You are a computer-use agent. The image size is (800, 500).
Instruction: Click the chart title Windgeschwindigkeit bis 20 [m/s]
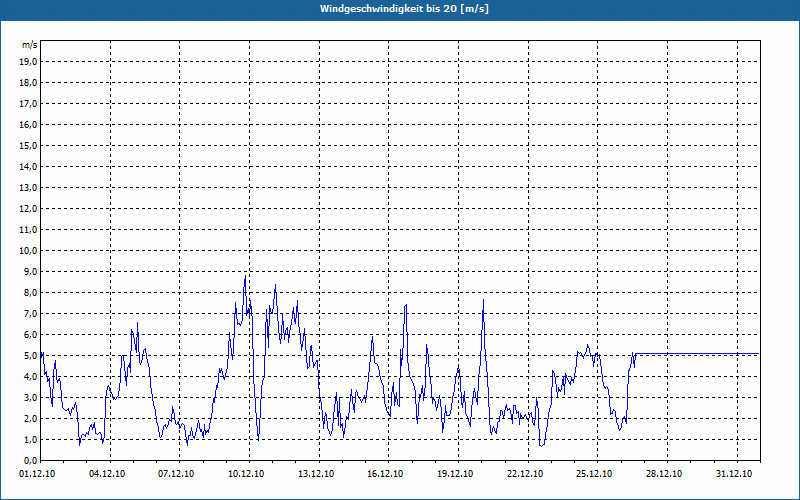coord(404,9)
